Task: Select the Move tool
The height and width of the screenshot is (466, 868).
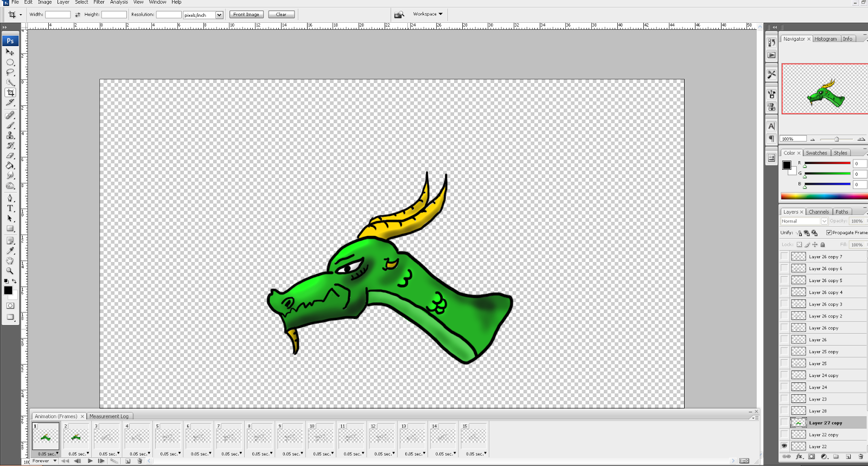Action: [10, 52]
